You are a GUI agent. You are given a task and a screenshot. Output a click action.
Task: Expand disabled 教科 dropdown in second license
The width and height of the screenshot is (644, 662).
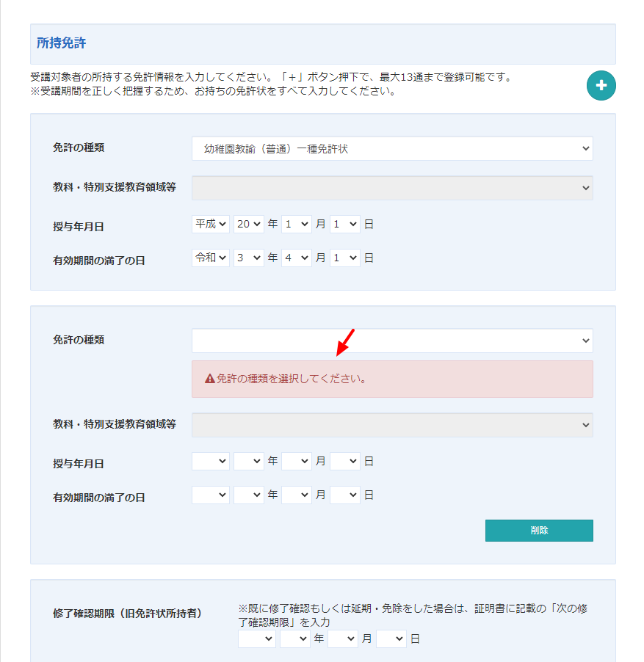tap(391, 425)
